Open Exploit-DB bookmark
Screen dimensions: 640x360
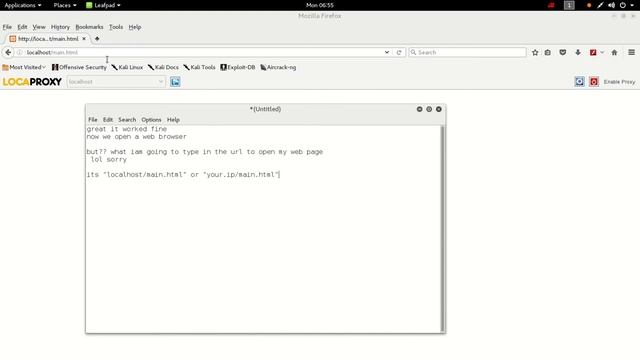[238, 67]
